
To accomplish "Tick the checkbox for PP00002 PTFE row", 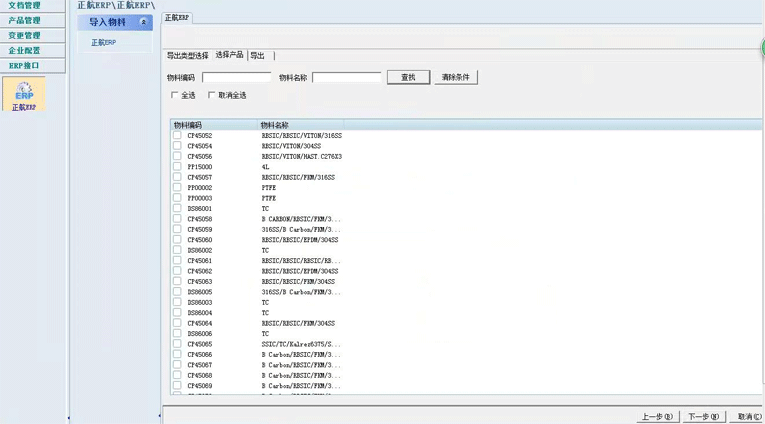I will click(177, 188).
